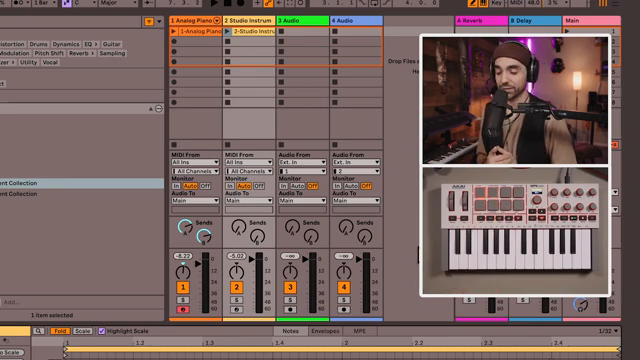The image size is (640, 360).
Task: Arm track 4 Audio for recording
Action: click(344, 309)
